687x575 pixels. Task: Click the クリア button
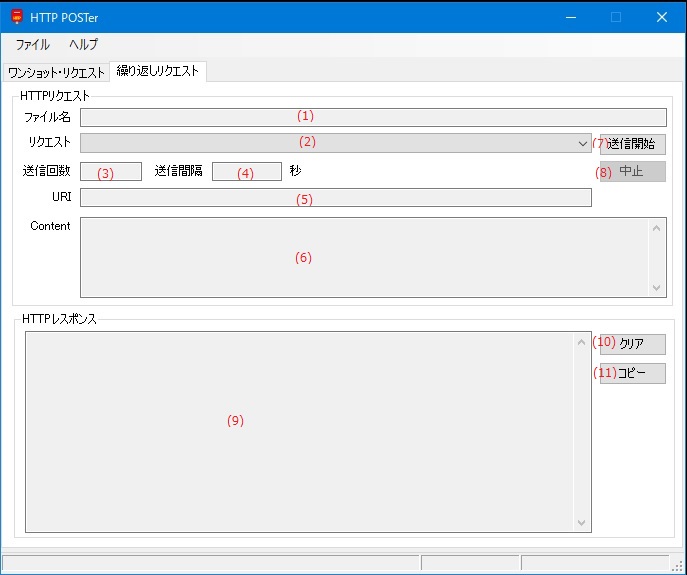coord(633,344)
